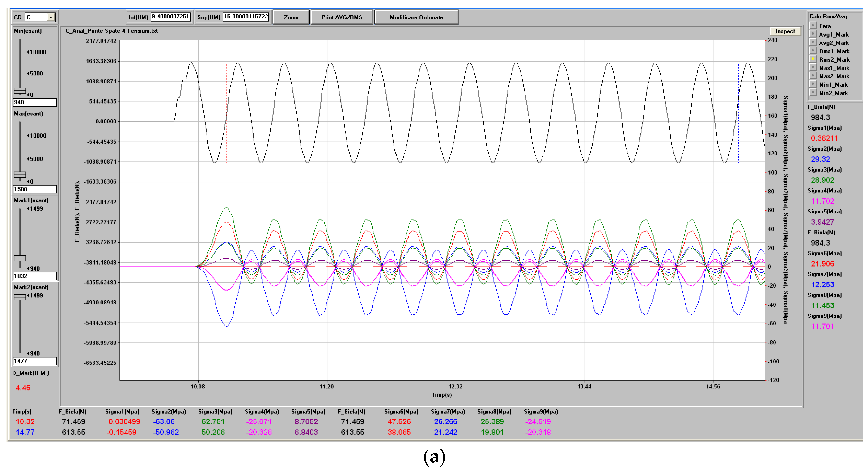The height and width of the screenshot is (471, 868).
Task: Click the Sigma1 value 0.030499
Action: click(x=124, y=422)
